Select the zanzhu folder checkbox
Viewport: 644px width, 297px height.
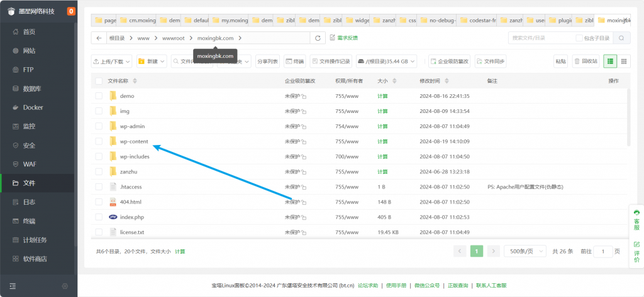99,171
